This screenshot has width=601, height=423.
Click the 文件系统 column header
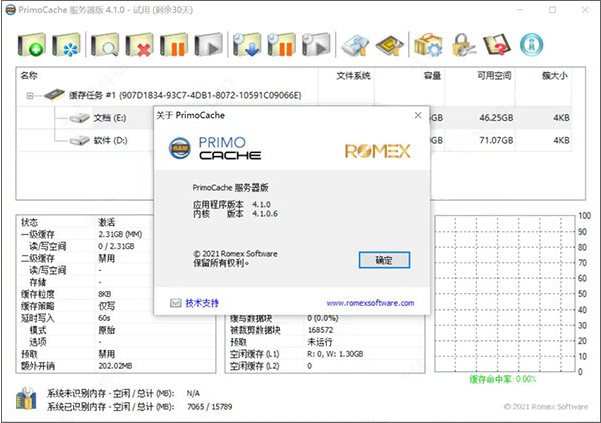tap(353, 76)
